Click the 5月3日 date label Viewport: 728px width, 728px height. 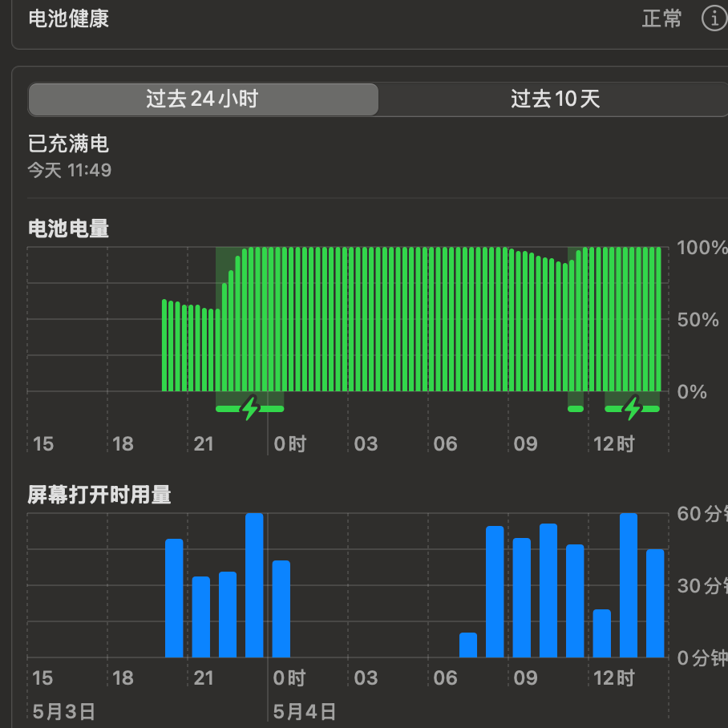(x=64, y=712)
